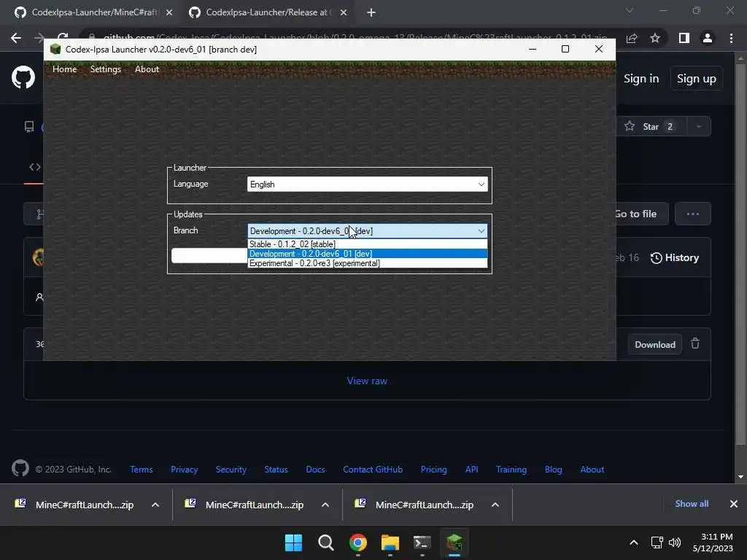Select Experimental - 0.2.0-re3 [experimental] option
Screen dimensions: 747x560
coord(368,263)
